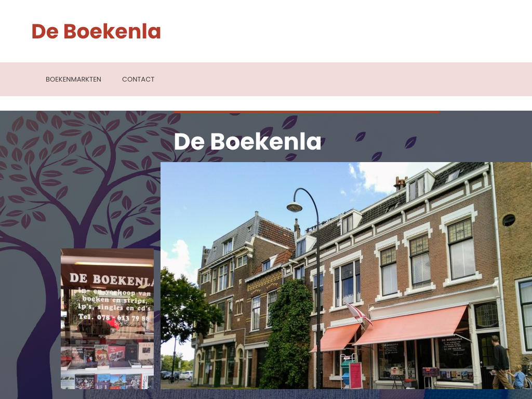Click the phone number on the shop sign
Screen dimensions: 532x399
click(114, 318)
